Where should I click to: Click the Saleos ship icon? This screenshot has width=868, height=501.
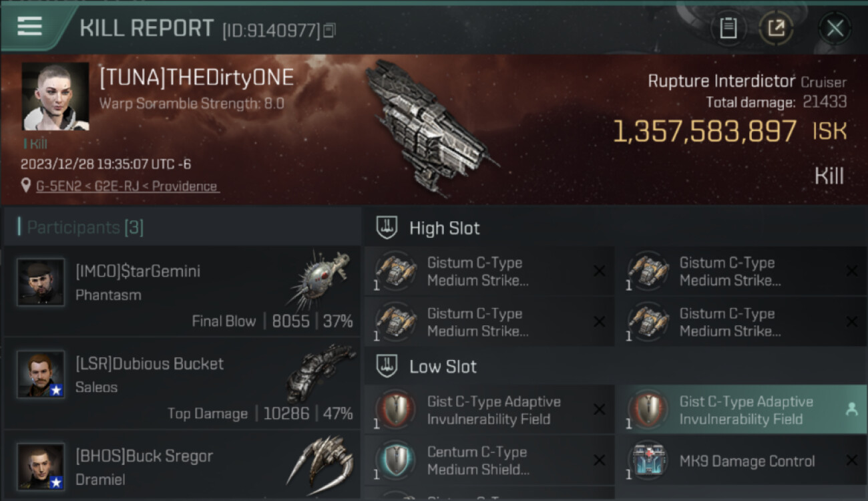321,372
